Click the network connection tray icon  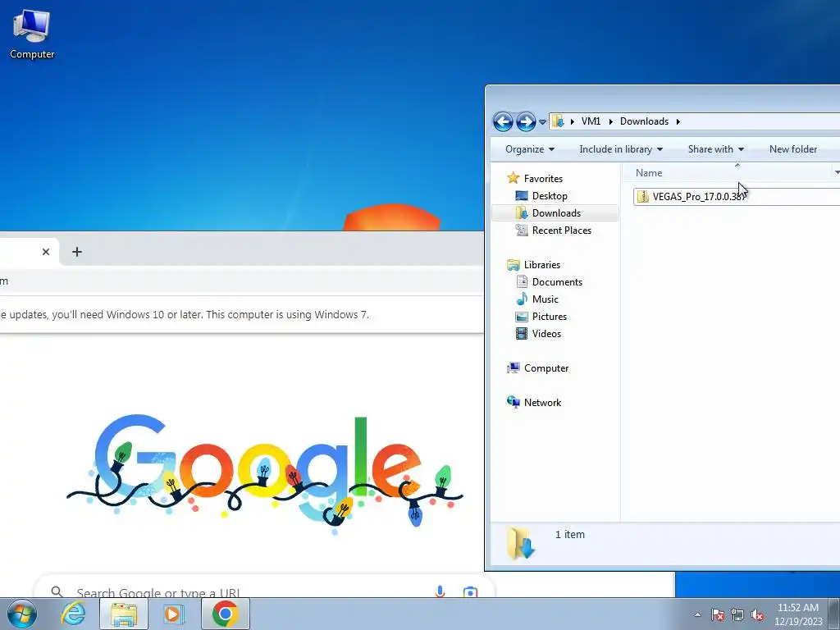[737, 614]
